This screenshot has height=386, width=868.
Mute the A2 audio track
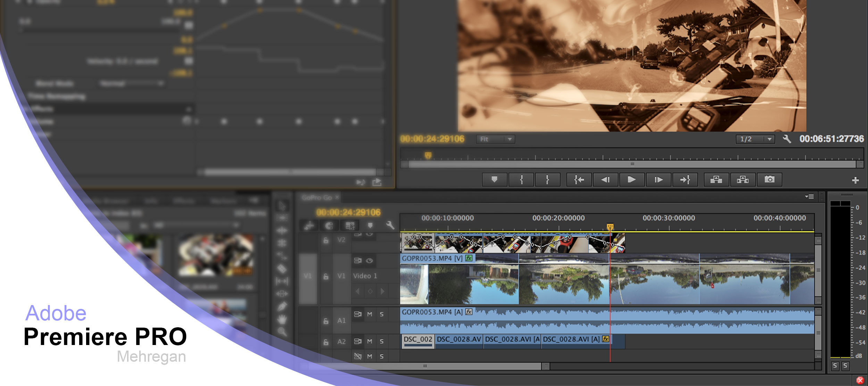pyautogui.click(x=370, y=342)
